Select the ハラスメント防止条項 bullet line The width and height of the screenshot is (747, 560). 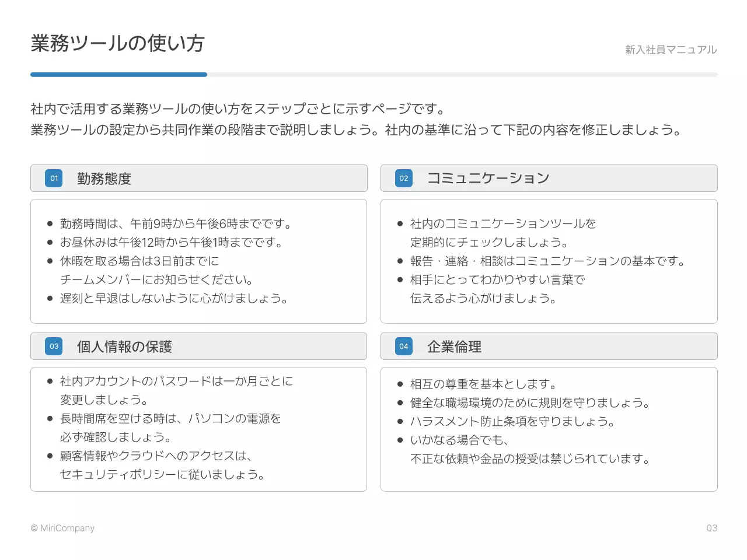tap(512, 422)
